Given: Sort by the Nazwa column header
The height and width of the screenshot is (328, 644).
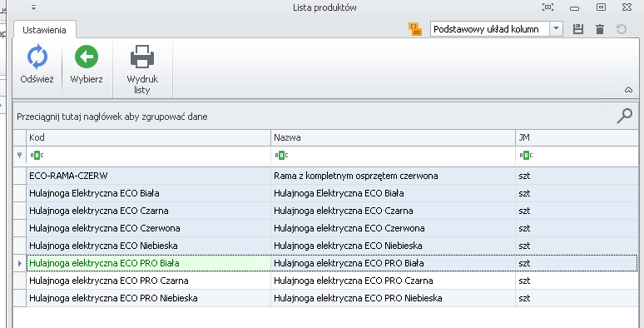Looking at the screenshot, I should pyautogui.click(x=393, y=137).
